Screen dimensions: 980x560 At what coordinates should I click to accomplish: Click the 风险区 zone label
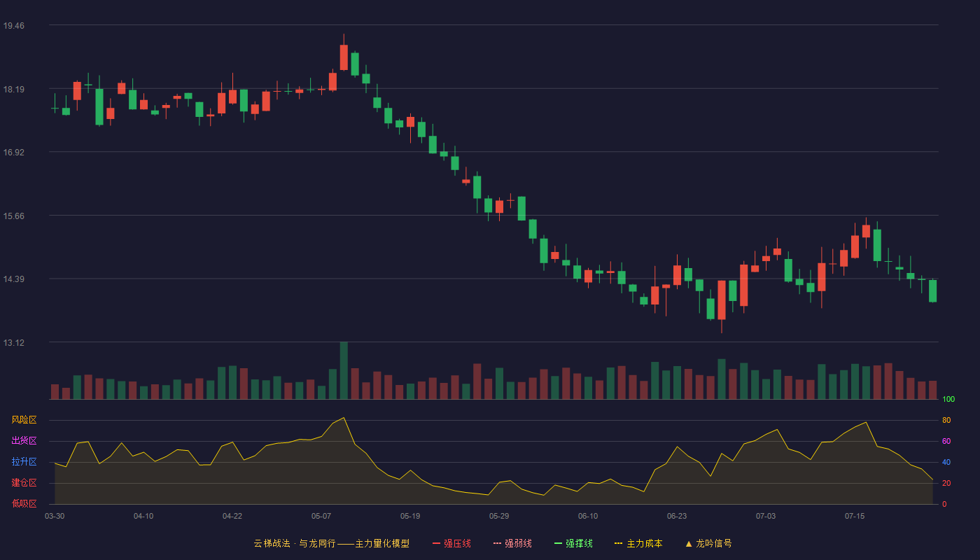pos(24,420)
